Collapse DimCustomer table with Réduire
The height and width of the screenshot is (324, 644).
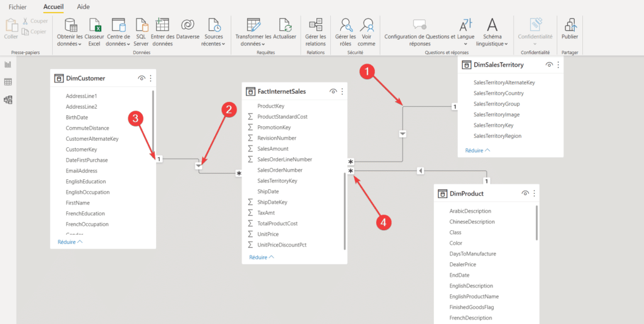(70, 242)
